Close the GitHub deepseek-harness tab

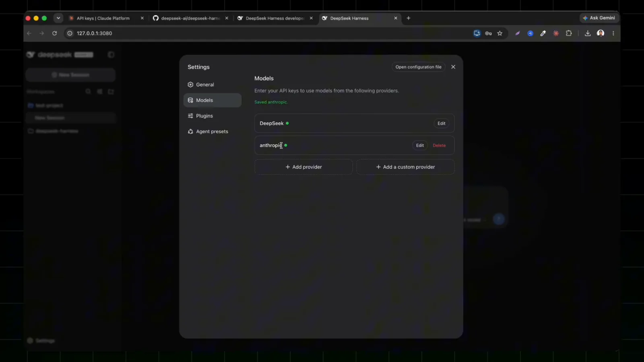click(227, 18)
